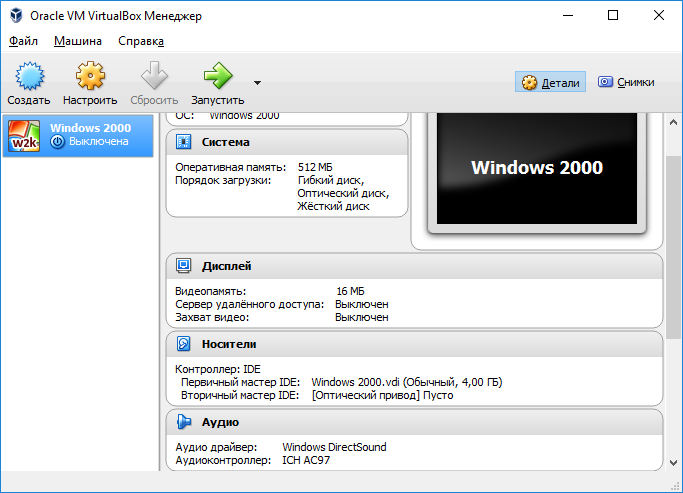683x493 pixels.
Task: Open the Машина menu
Action: coord(78,41)
